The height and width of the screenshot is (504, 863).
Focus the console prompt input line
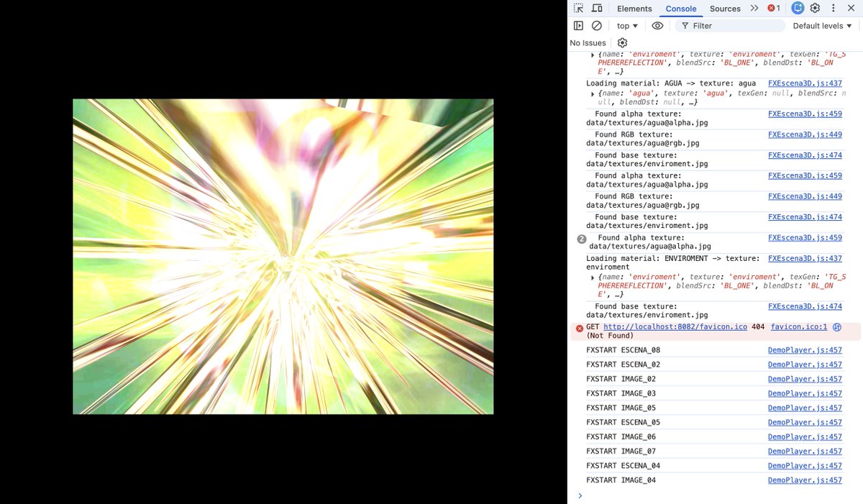719,495
